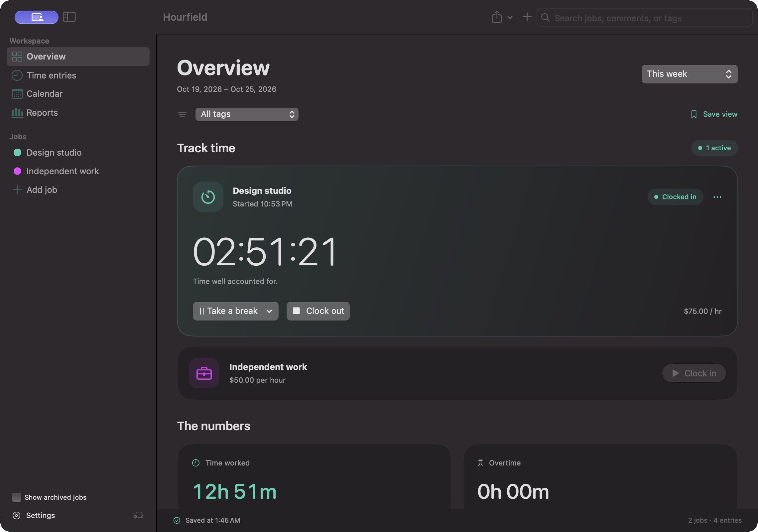Click the Settings gear icon
The image size is (758, 532).
tap(16, 516)
